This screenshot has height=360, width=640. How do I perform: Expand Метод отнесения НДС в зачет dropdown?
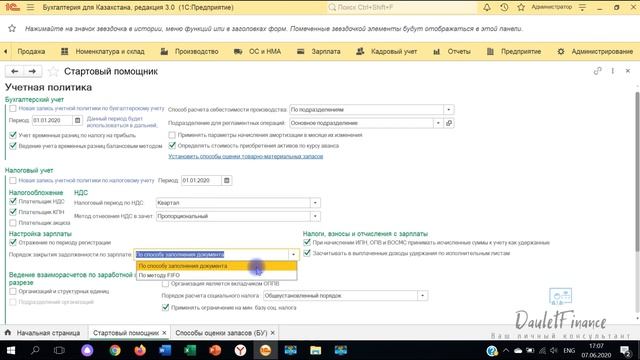click(x=315, y=216)
